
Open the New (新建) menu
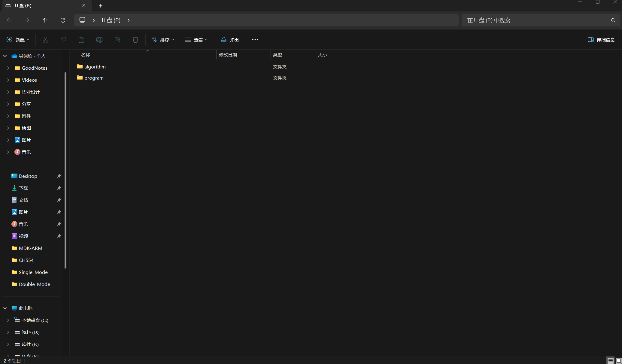(18, 40)
